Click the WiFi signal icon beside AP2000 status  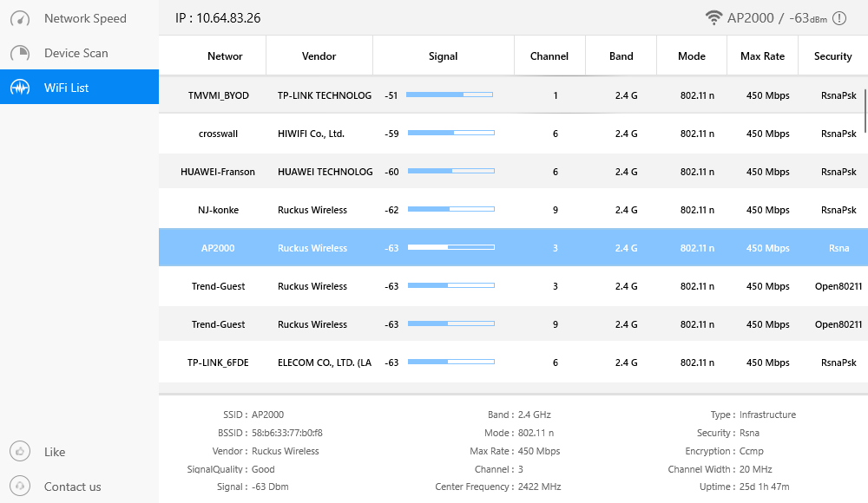714,16
